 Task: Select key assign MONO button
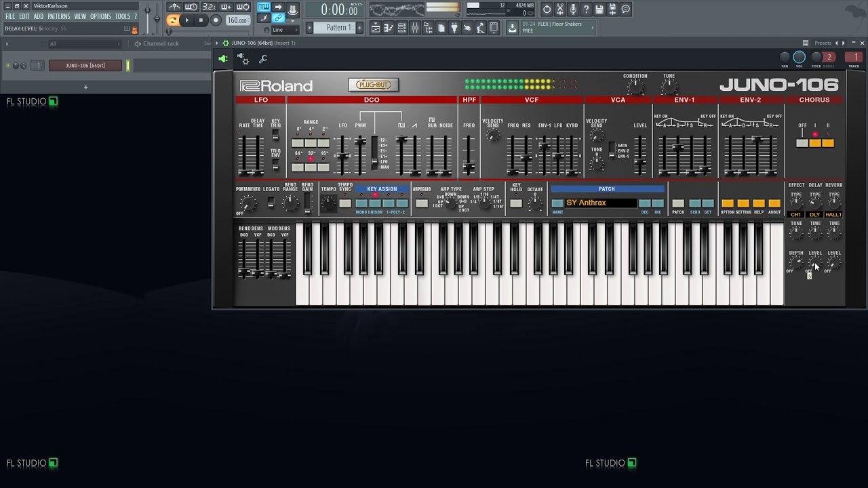pyautogui.click(x=361, y=203)
